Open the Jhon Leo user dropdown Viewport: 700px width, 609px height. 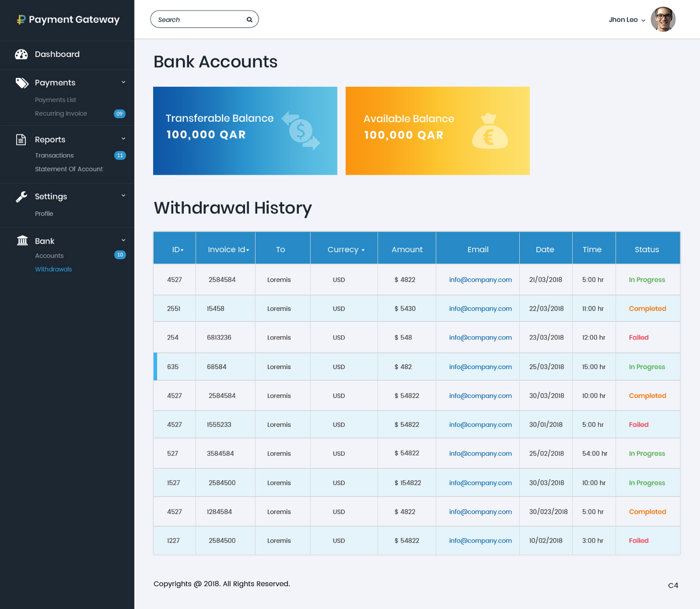click(x=627, y=20)
